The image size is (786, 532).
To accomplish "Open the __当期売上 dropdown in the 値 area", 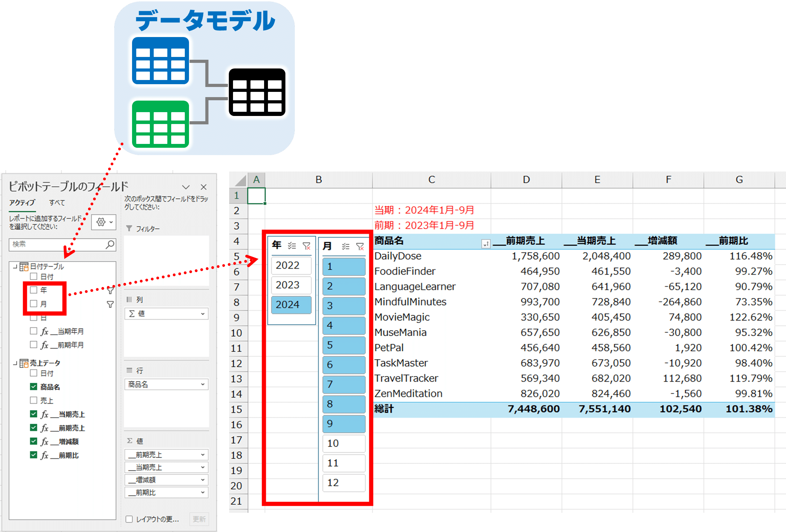I will click(x=202, y=467).
